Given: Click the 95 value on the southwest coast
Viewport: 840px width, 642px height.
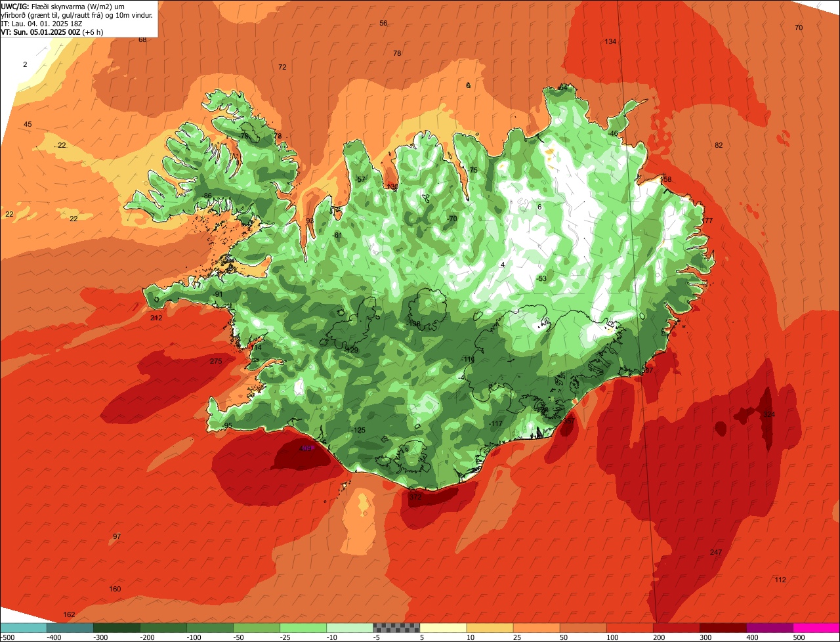Looking at the screenshot, I should coord(228,426).
